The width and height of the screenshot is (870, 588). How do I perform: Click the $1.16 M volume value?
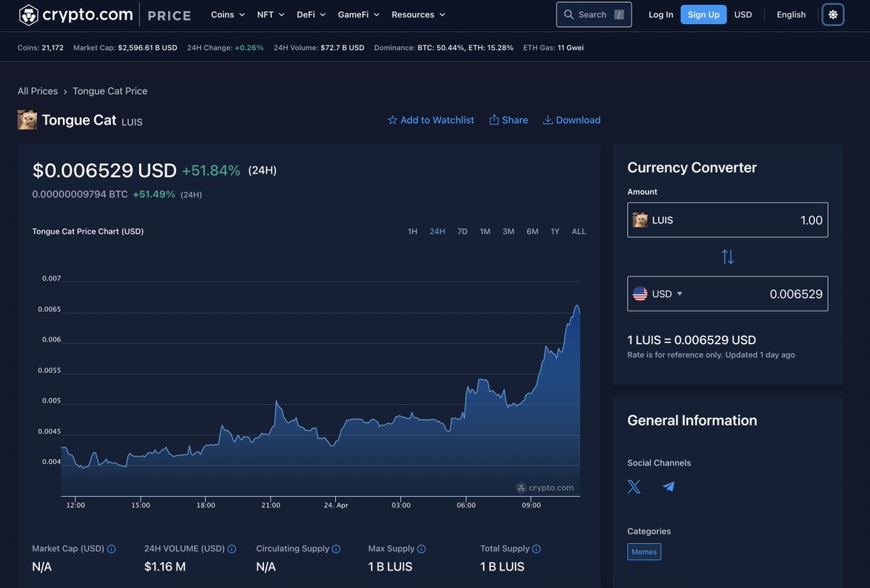point(165,566)
